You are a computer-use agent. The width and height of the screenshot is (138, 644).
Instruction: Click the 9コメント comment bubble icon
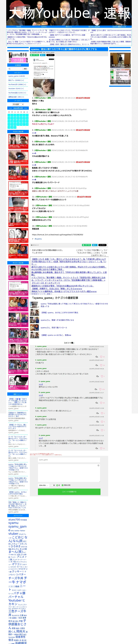(32, 245)
